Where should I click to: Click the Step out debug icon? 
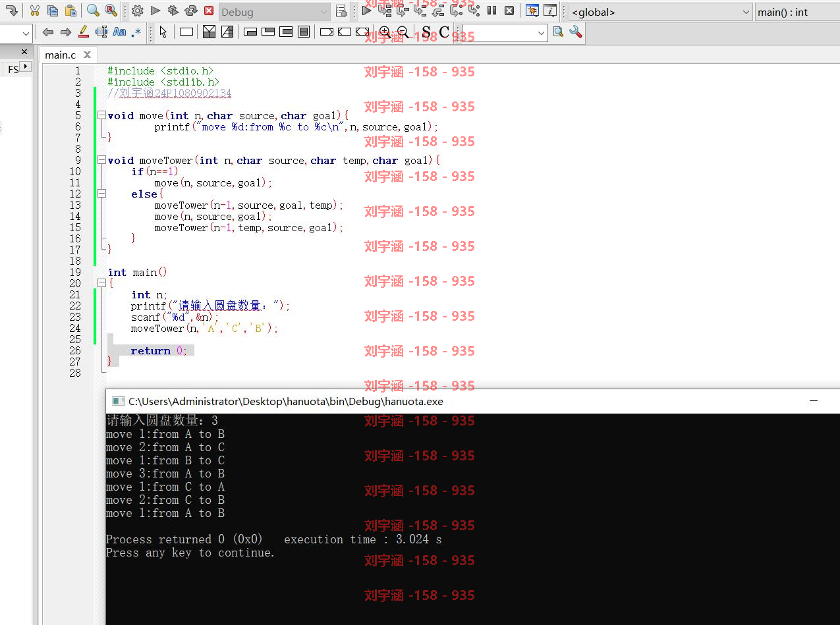click(438, 11)
